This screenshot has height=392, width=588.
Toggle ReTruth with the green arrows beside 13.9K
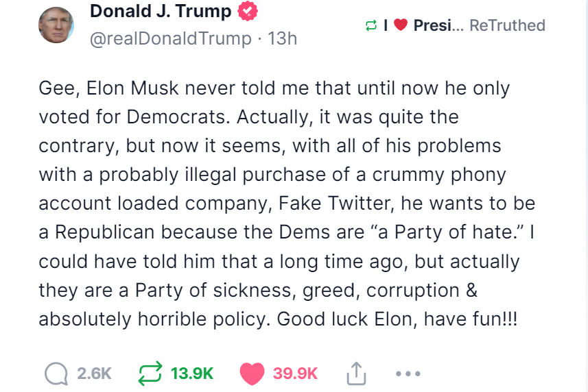point(149,373)
